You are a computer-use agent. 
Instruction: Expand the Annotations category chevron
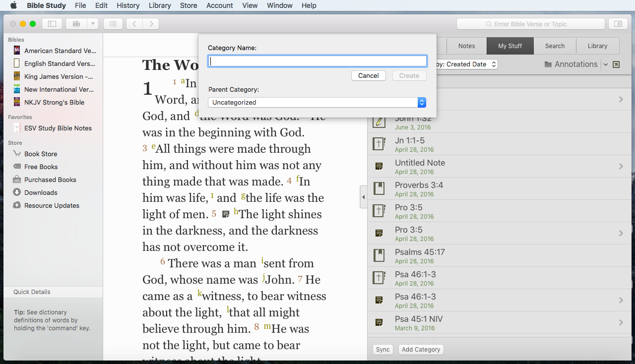point(606,64)
